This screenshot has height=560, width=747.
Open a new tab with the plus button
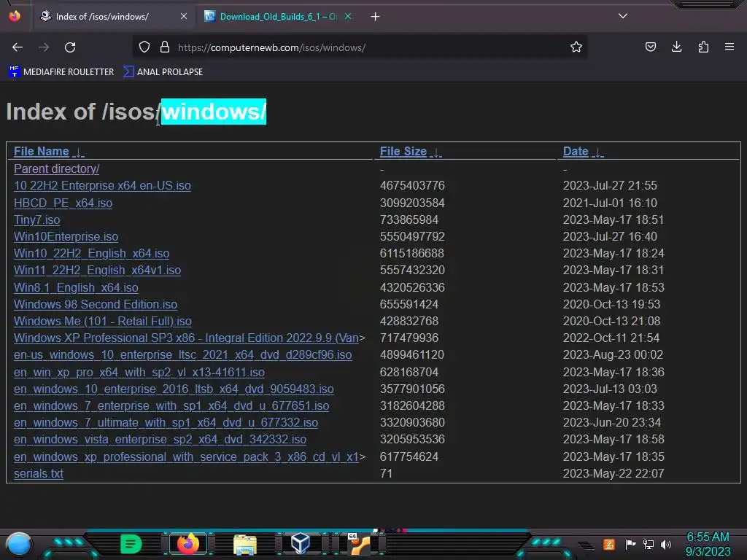pos(376,17)
